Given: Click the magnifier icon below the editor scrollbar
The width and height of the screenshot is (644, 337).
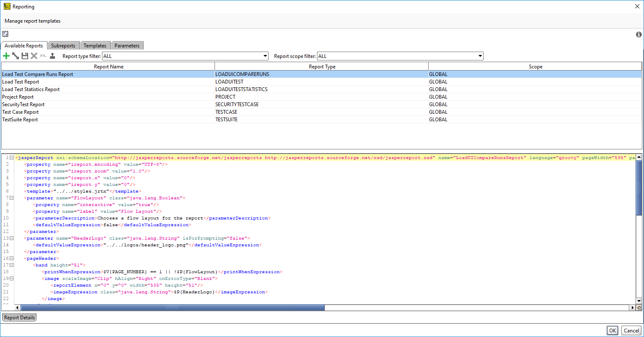Looking at the screenshot, I should click(x=639, y=307).
